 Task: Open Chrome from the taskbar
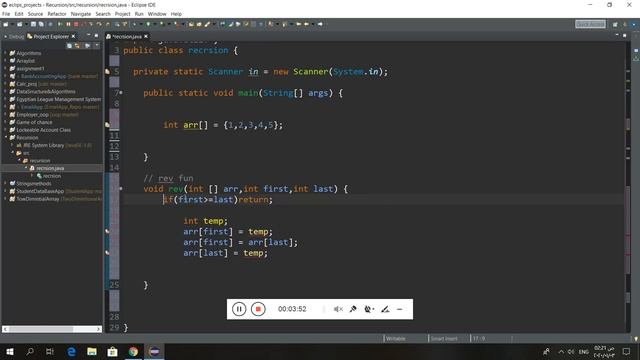(x=133, y=351)
